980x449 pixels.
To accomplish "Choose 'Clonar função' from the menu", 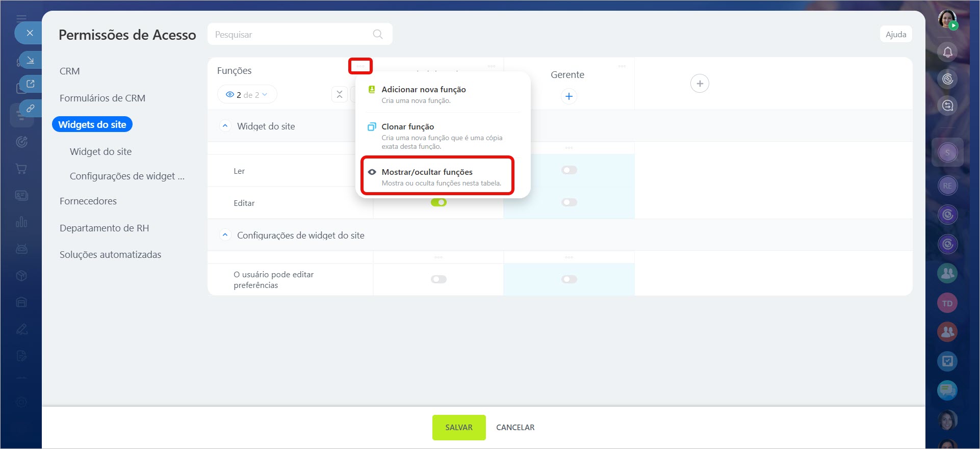I will click(408, 127).
